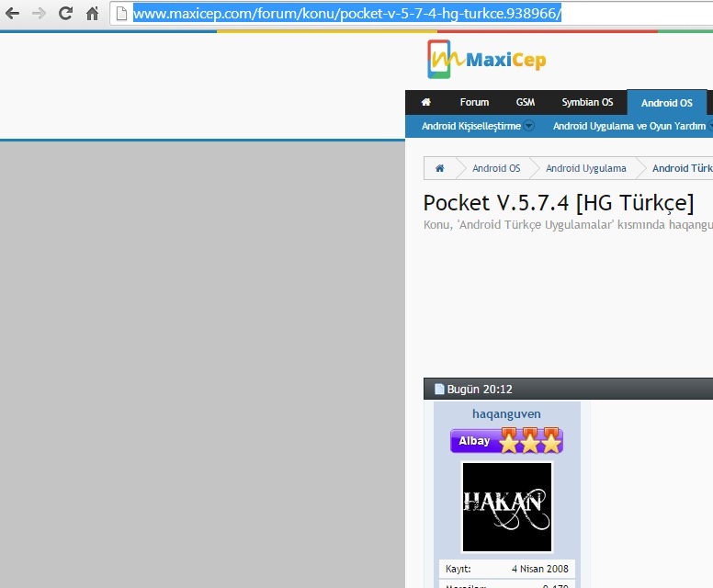The height and width of the screenshot is (588, 713).
Task: Click the breadcrumb home icon
Action: 439,168
